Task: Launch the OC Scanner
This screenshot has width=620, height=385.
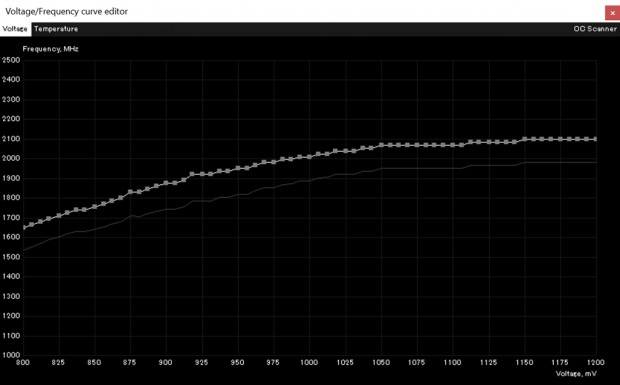Action: (x=595, y=29)
